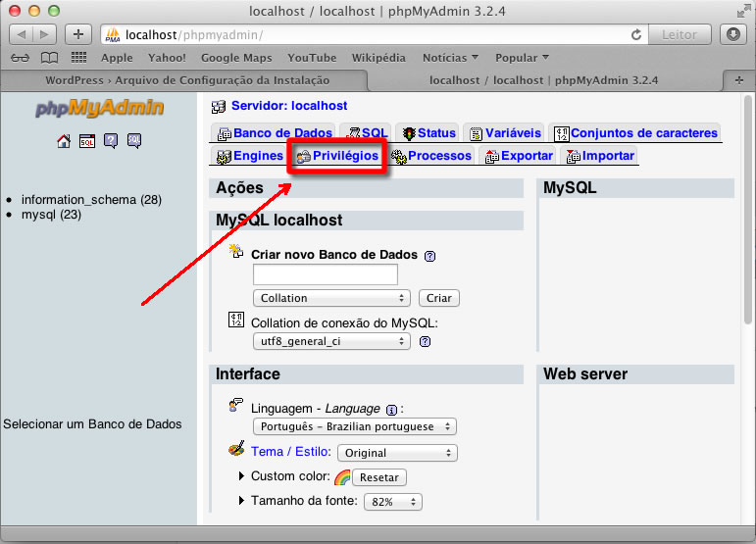Open Reading List glasses icon
This screenshot has height=544, width=756.
(x=20, y=58)
